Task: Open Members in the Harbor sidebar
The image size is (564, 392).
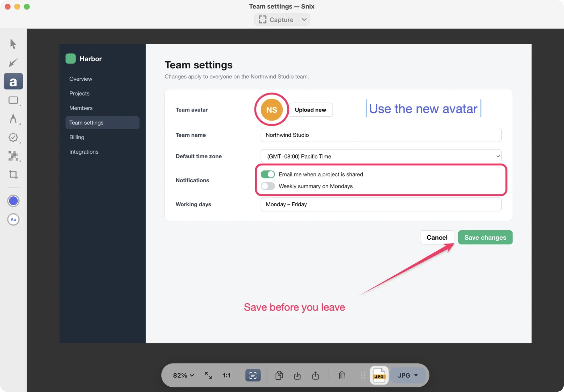Action: (102, 108)
